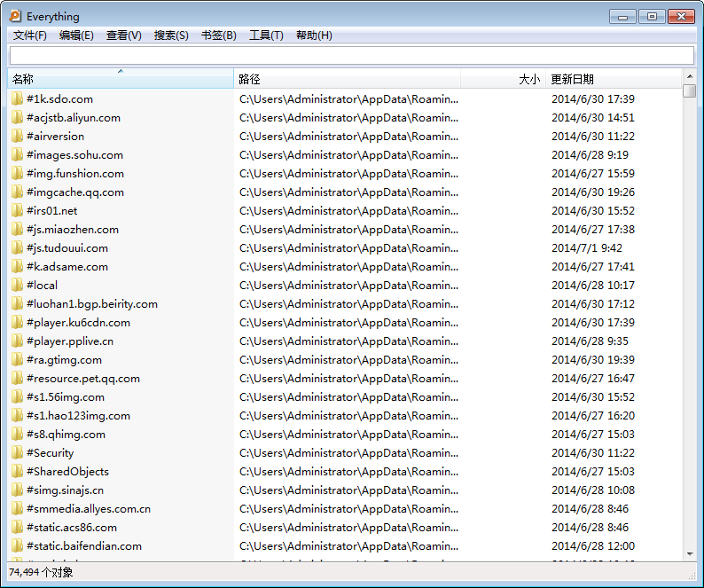Click the date 2014/6/27 16:47
Viewport: 704px width, 588px height.
pos(593,379)
